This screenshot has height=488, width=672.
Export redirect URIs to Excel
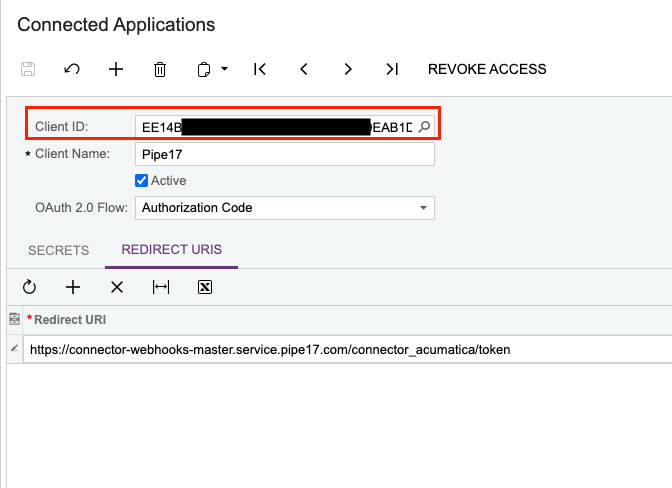[x=205, y=287]
